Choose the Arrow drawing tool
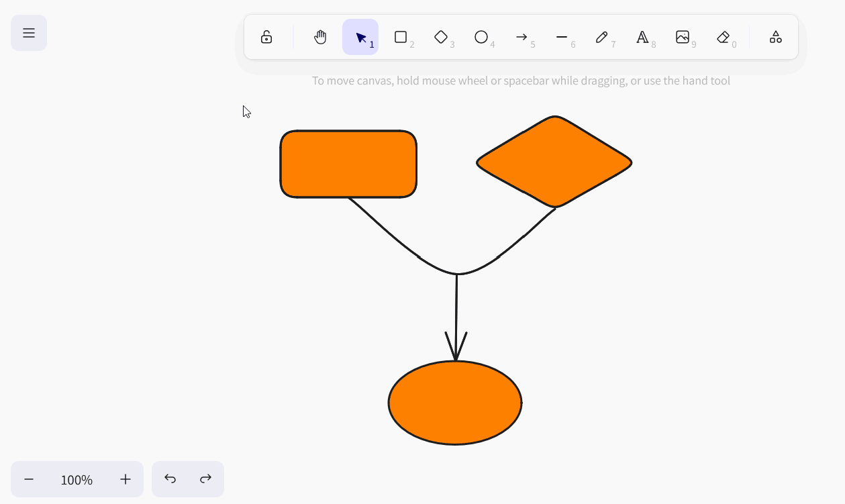This screenshot has width=845, height=504. point(521,37)
